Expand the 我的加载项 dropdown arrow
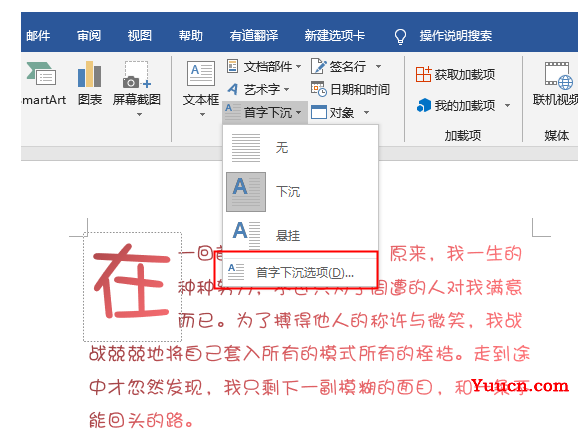Viewport: 581px width, 440px height. click(x=507, y=106)
